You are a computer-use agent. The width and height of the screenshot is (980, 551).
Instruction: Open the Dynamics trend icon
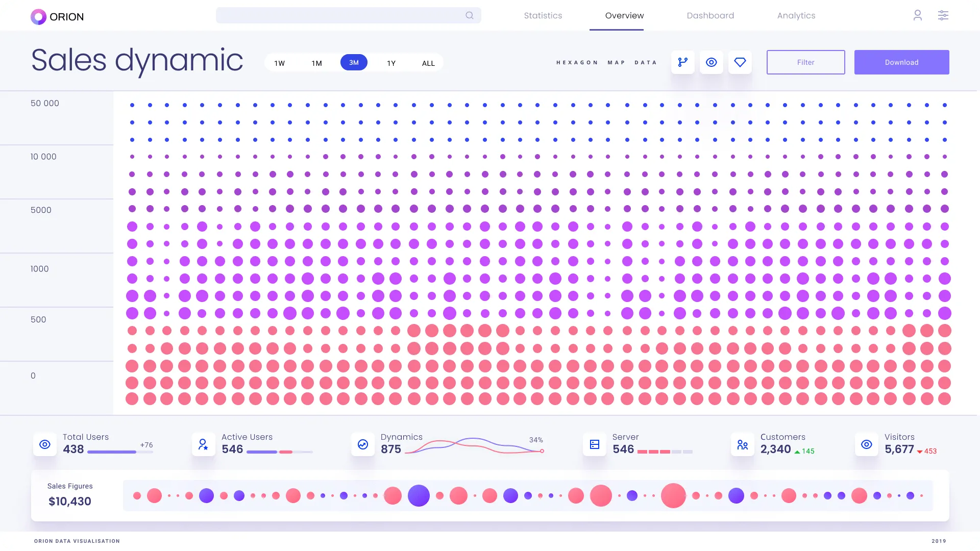click(362, 444)
